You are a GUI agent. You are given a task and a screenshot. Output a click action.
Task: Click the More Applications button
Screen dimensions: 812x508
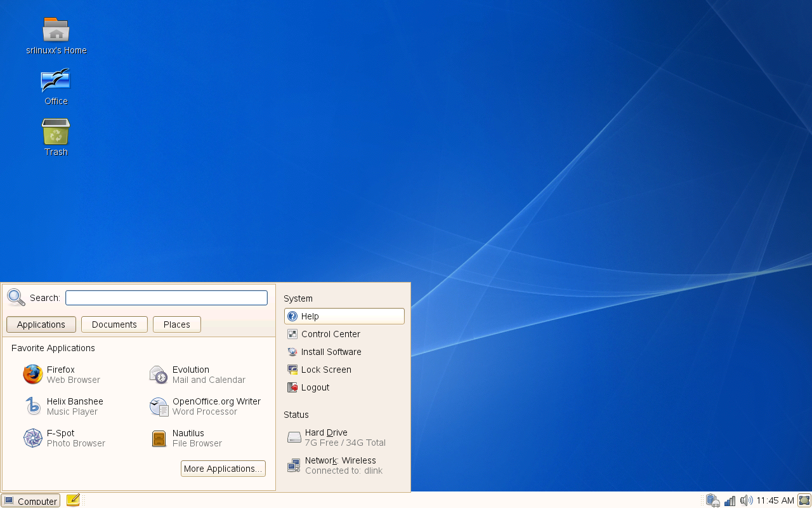point(223,469)
